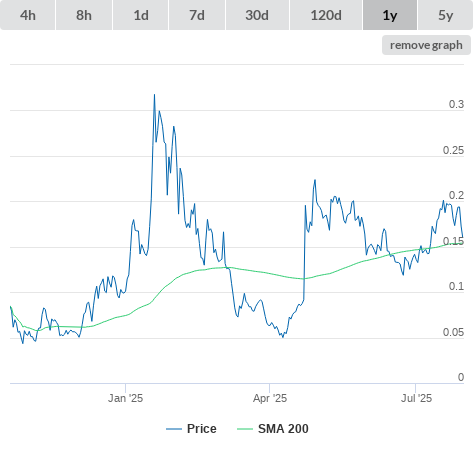Click the blue Price legend line marker
Screen dimensions: 474x455
pyautogui.click(x=174, y=429)
